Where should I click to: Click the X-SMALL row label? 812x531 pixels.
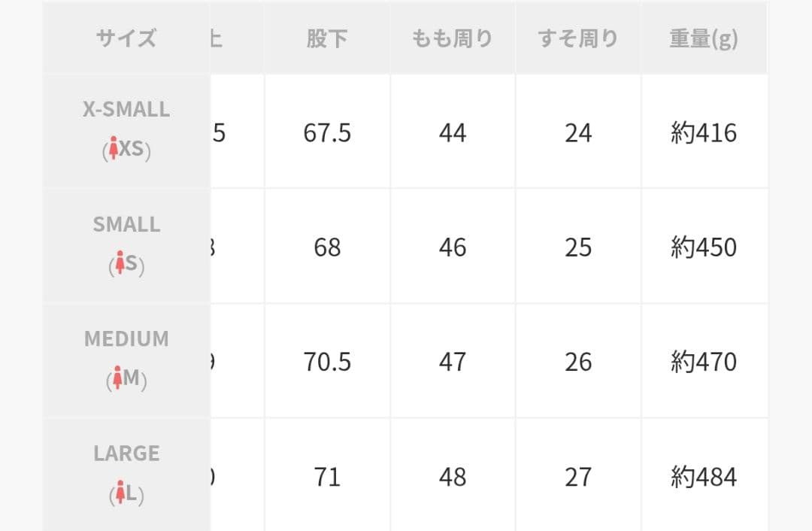pyautogui.click(x=126, y=110)
